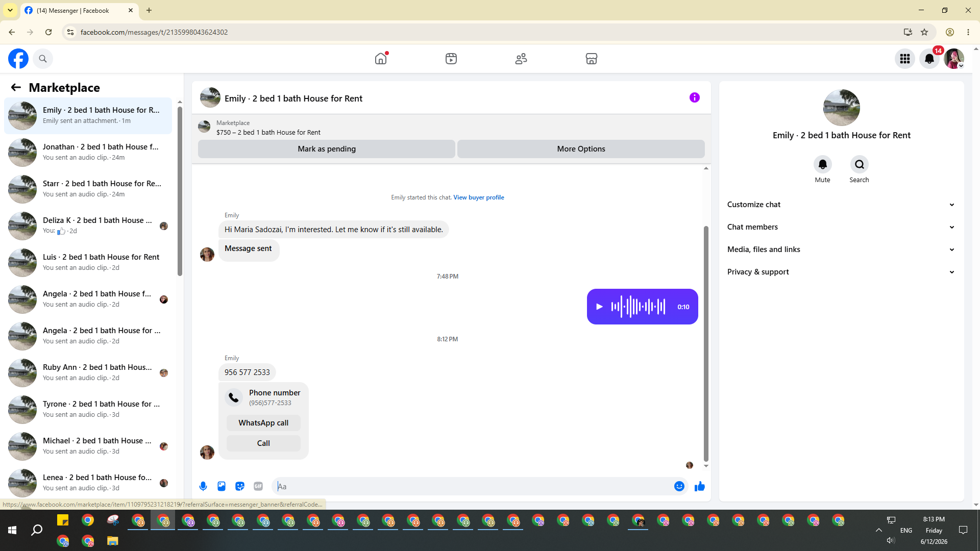
Task: Show hidden system tray icons chevron
Action: pos(879,530)
